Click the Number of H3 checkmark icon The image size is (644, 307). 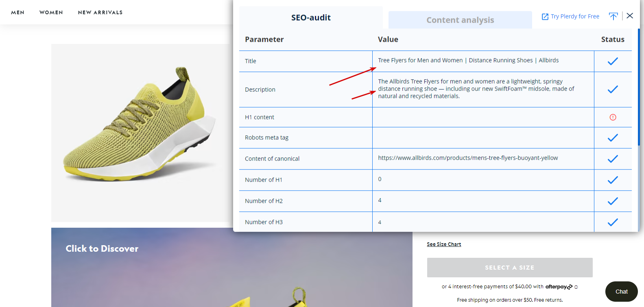click(613, 222)
